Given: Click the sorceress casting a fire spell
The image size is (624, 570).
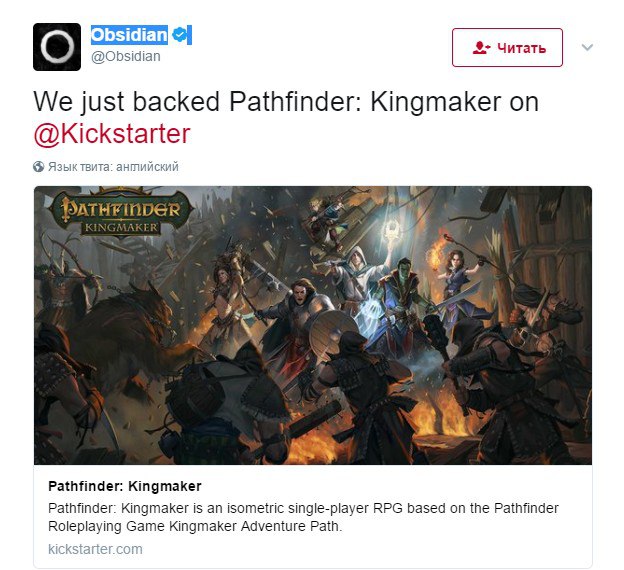Looking at the screenshot, I should point(456,279).
